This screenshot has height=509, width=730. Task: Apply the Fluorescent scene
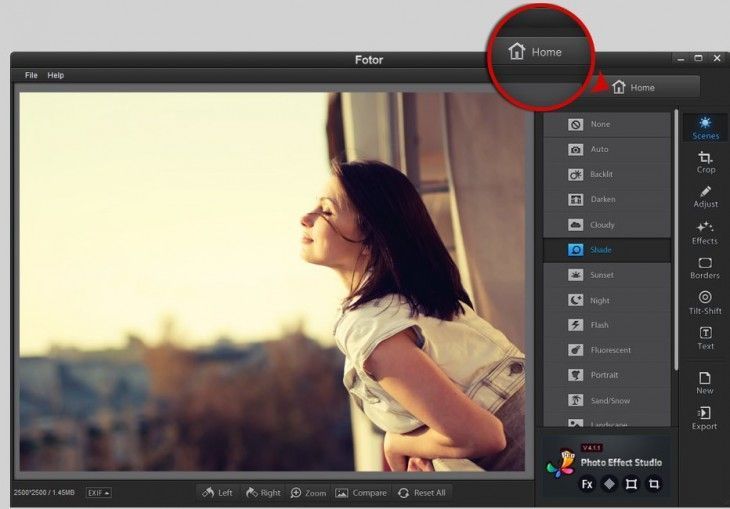(x=607, y=350)
